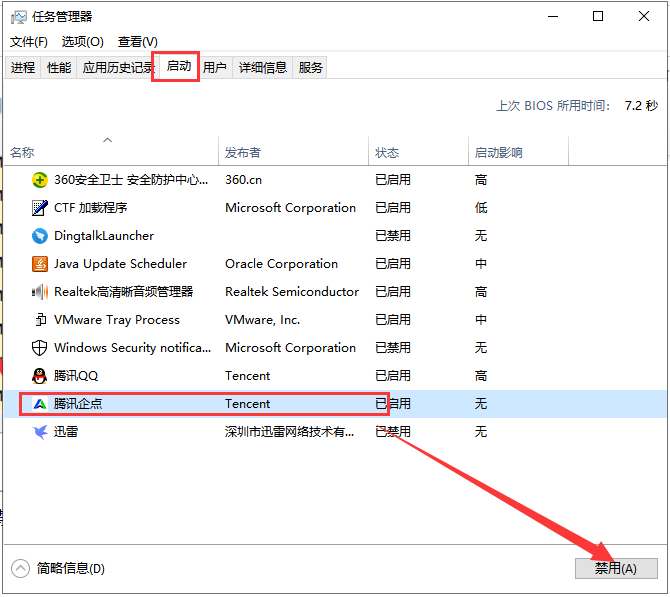Click 已禁用 status in the DingtalkLauncher row
This screenshot has width=670, height=597.
click(393, 236)
